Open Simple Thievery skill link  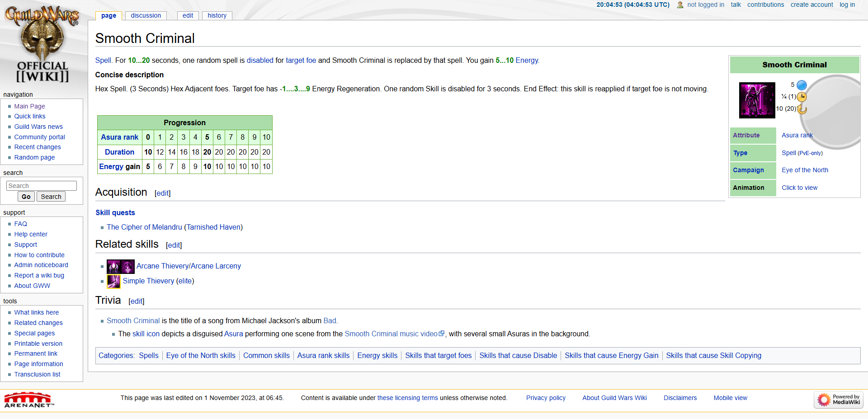click(x=148, y=281)
